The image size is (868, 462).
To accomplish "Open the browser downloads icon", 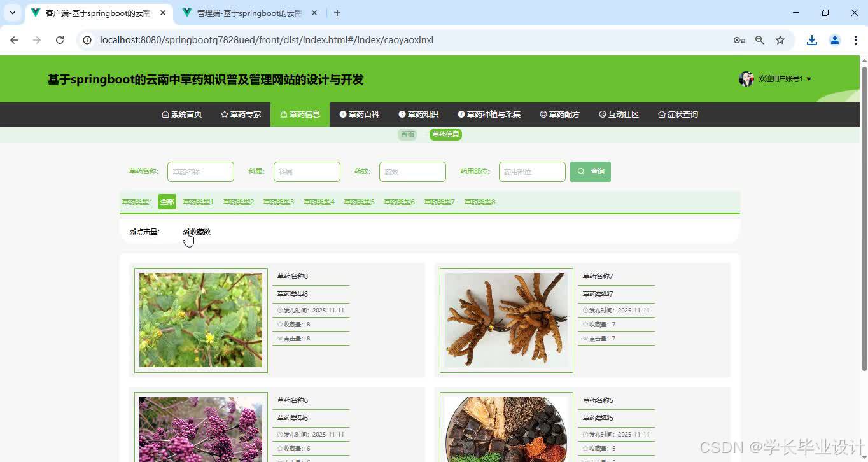I will 812,40.
